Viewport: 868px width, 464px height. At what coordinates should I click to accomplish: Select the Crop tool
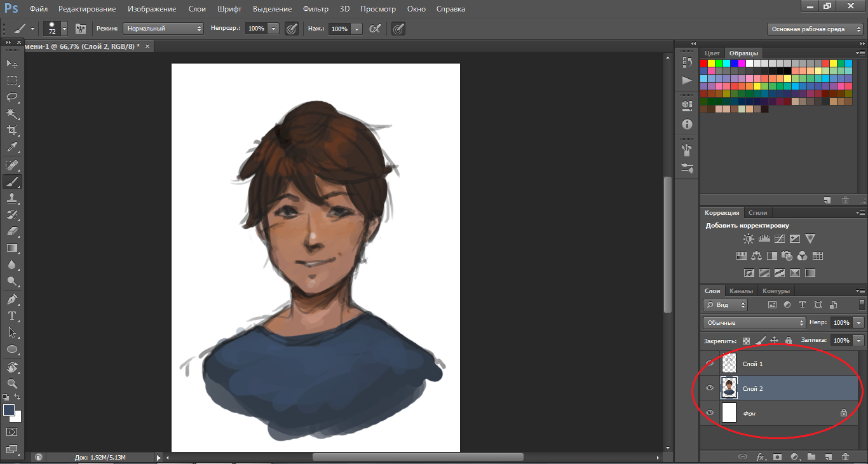[x=12, y=130]
